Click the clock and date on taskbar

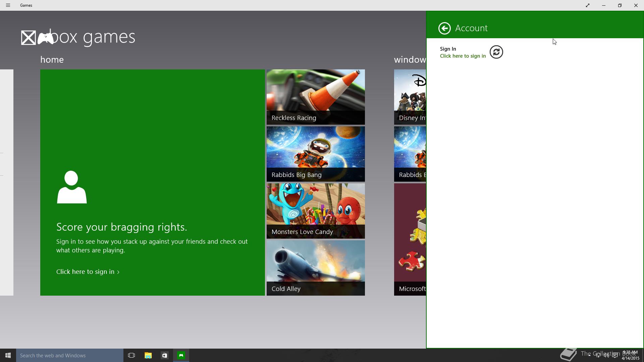coord(630,355)
